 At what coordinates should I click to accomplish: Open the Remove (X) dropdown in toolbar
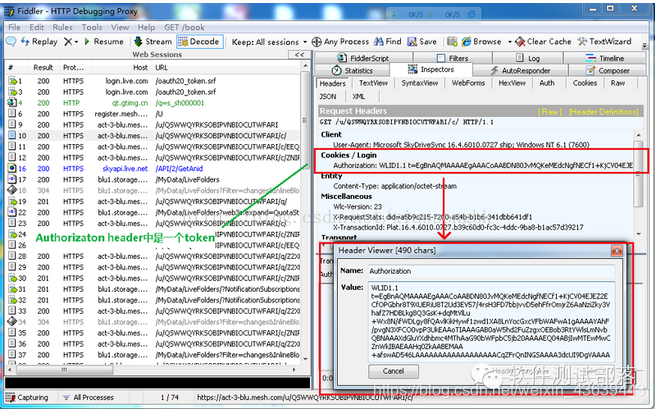(x=71, y=41)
